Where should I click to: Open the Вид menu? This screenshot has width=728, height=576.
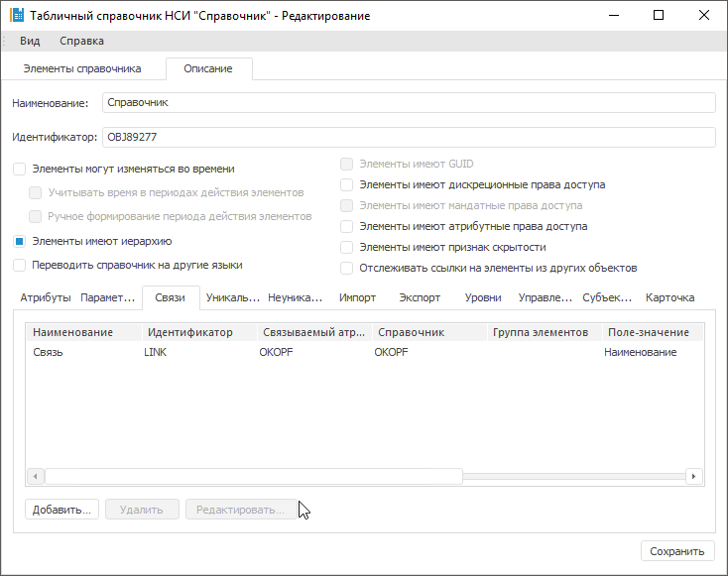[x=30, y=42]
